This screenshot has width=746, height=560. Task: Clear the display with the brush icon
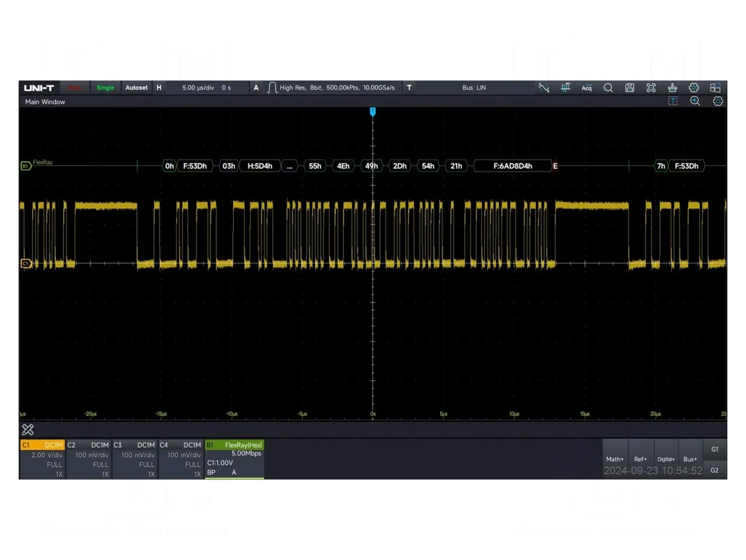(x=673, y=87)
